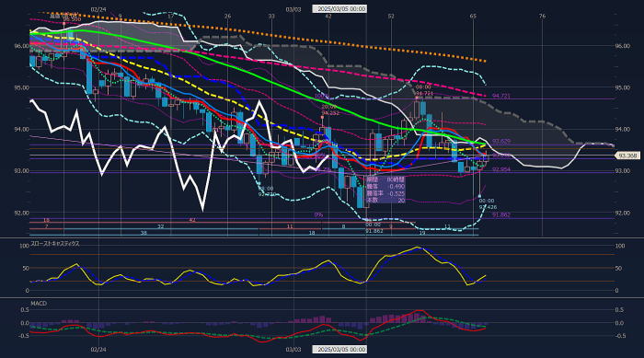The image size is (644, 358).
Task: Click the bar count 65 on top scale
Action: click(473, 16)
